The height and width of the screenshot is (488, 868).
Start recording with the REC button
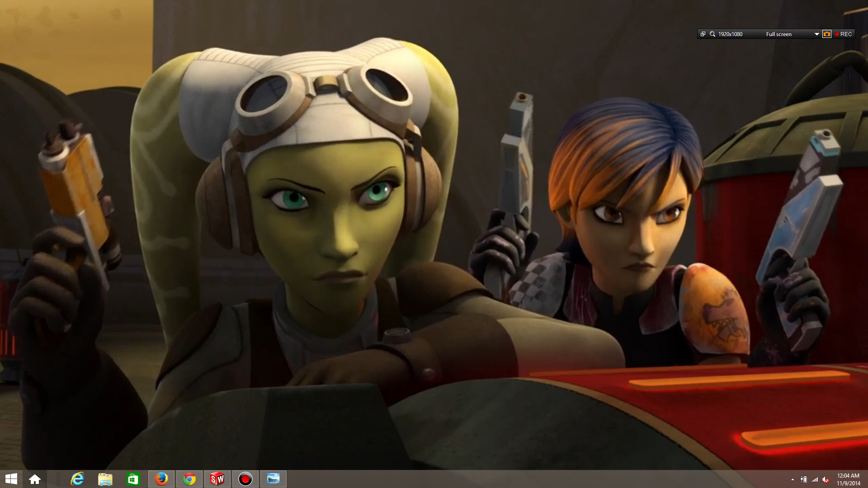844,34
